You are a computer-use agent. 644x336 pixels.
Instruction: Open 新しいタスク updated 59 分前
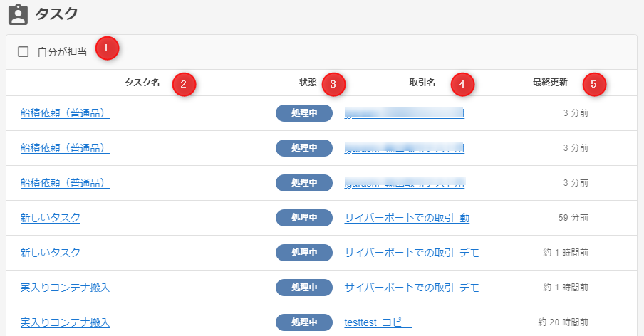tap(51, 218)
